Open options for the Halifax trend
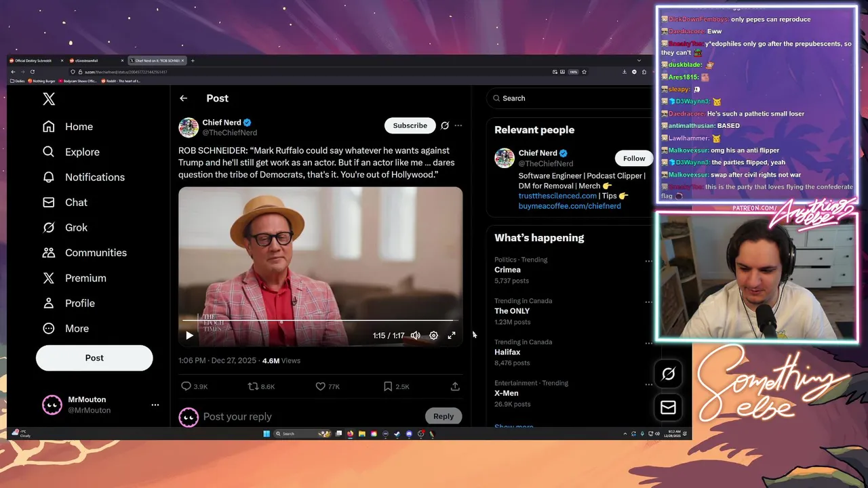868x488 pixels. point(648,344)
